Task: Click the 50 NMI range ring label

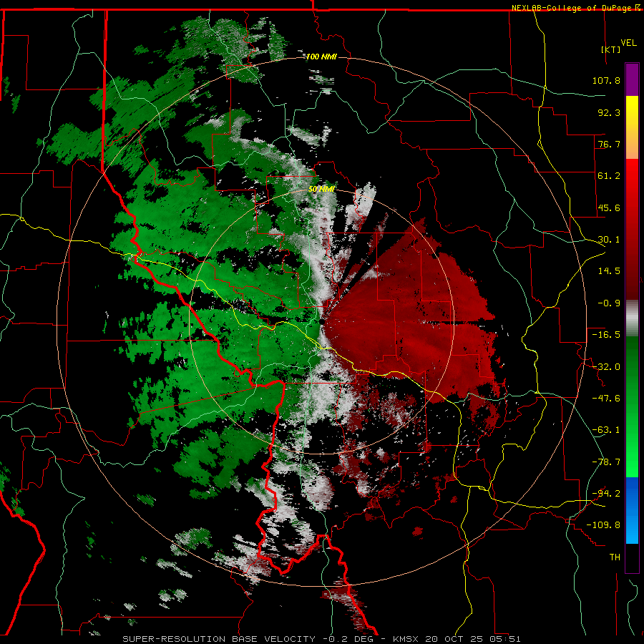Action: (x=321, y=190)
